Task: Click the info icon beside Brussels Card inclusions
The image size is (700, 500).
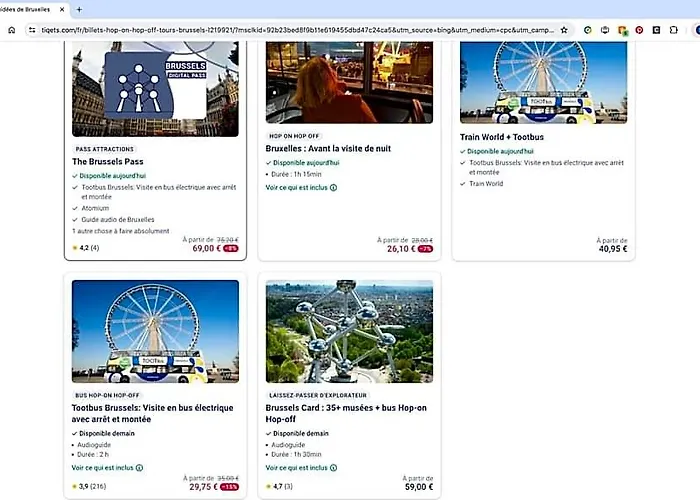Action: pyautogui.click(x=333, y=468)
